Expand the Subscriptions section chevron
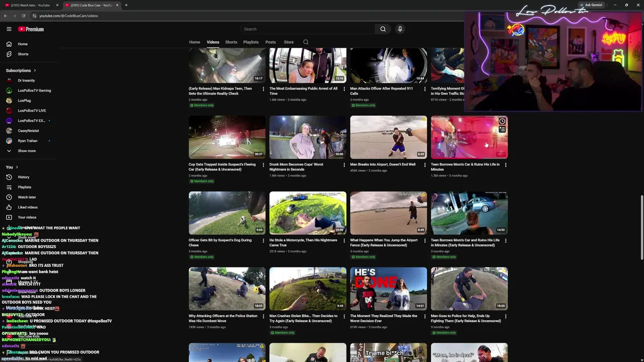Viewport: 644px width, 362px height. click(35, 70)
